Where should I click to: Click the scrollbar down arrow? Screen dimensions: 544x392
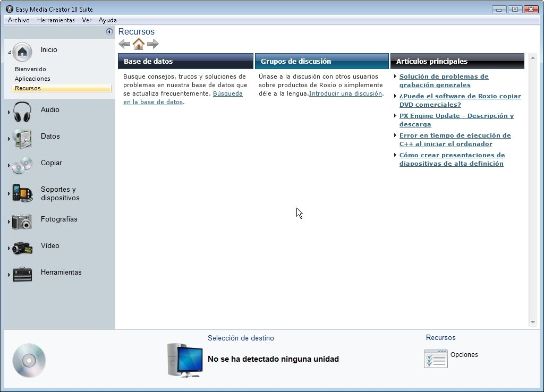tap(533, 322)
